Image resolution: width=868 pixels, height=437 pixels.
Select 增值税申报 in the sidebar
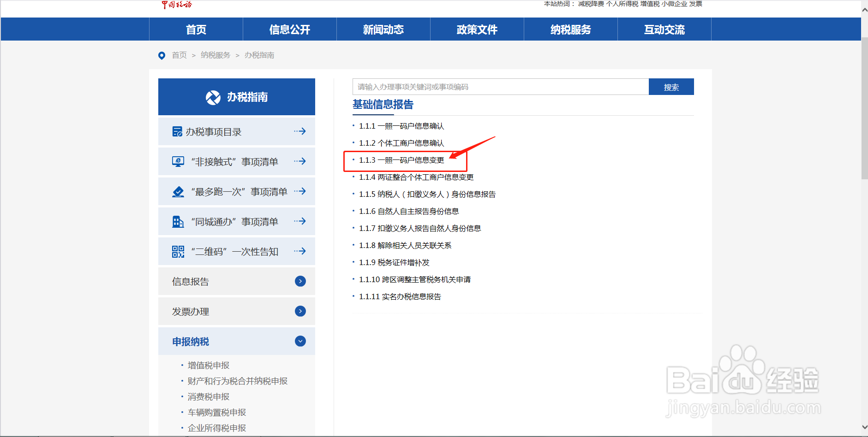pos(209,366)
